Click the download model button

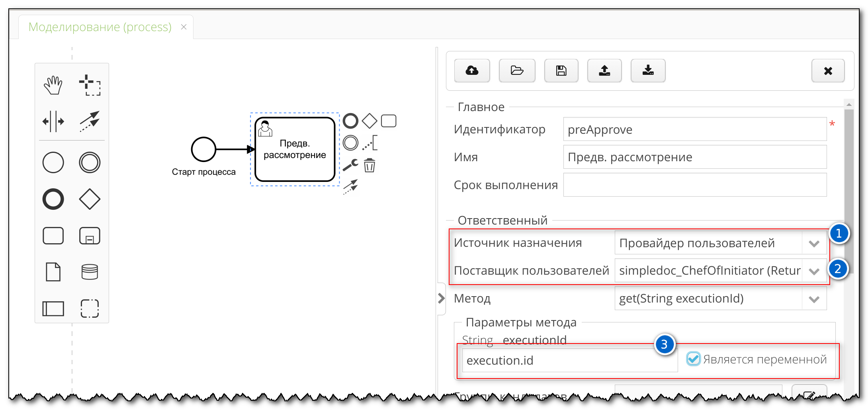648,70
